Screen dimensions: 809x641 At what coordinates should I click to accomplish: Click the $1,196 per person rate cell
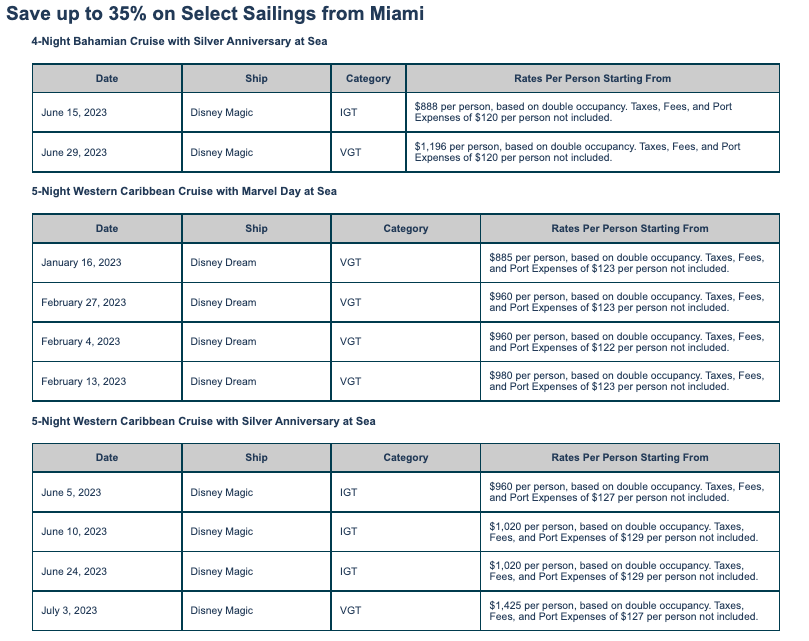pos(580,153)
